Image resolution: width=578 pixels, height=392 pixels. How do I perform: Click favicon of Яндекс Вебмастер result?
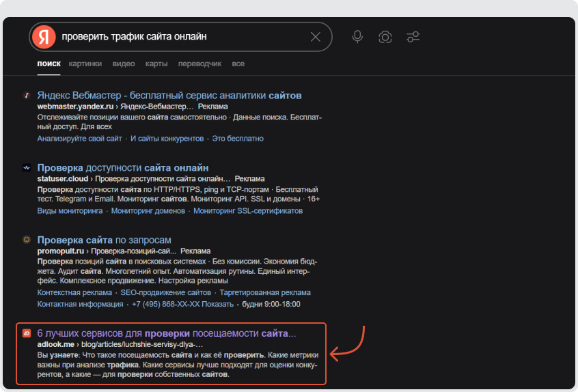pos(27,96)
